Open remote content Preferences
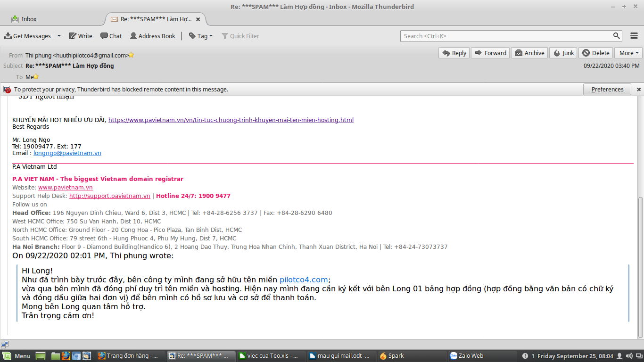Screen dimensions: 644x362 coord(607,89)
